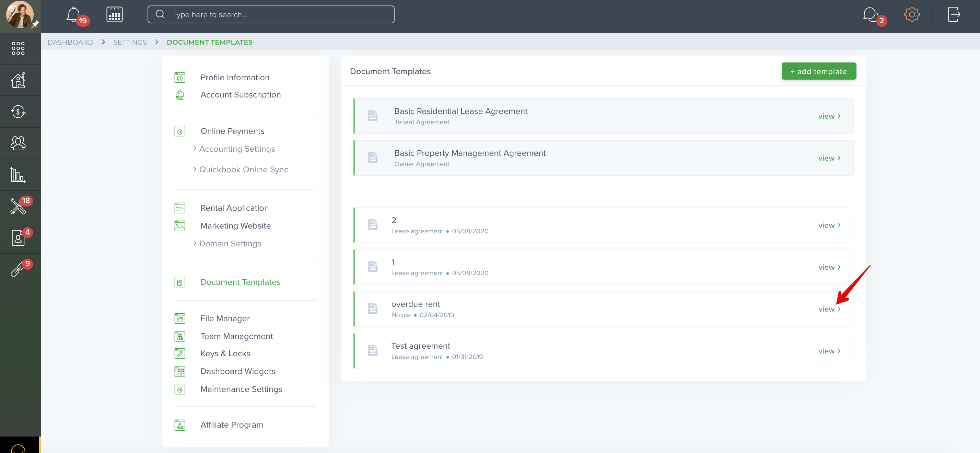Image resolution: width=980 pixels, height=453 pixels.
Task: Go to Account Subscription
Action: (241, 95)
